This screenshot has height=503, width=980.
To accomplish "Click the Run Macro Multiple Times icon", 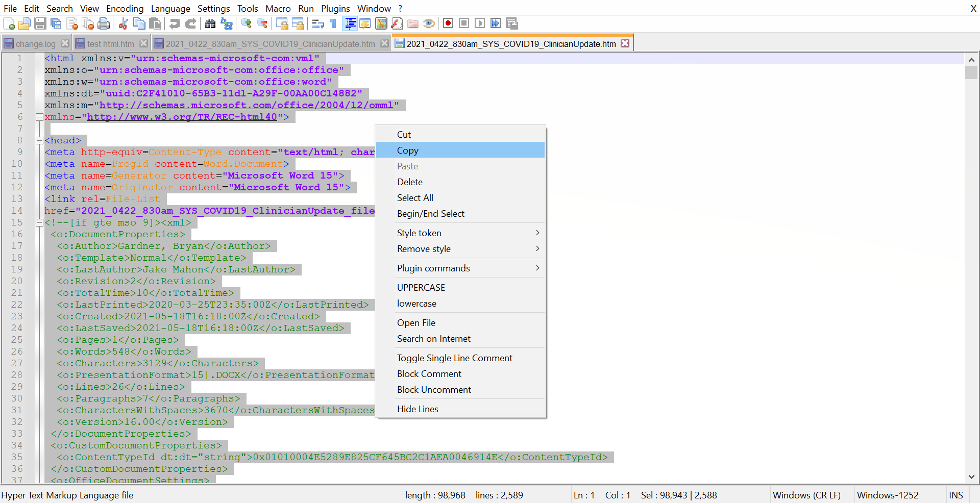I will click(x=495, y=23).
